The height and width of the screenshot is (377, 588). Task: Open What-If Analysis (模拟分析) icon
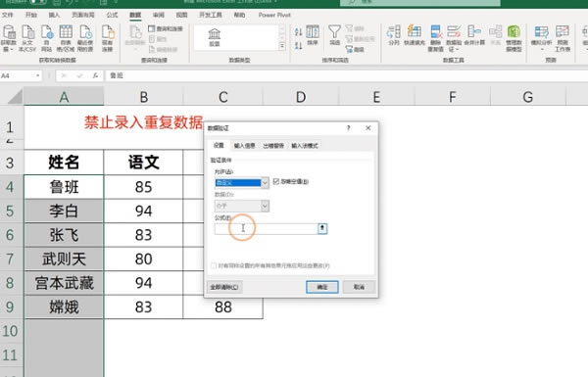tap(541, 38)
